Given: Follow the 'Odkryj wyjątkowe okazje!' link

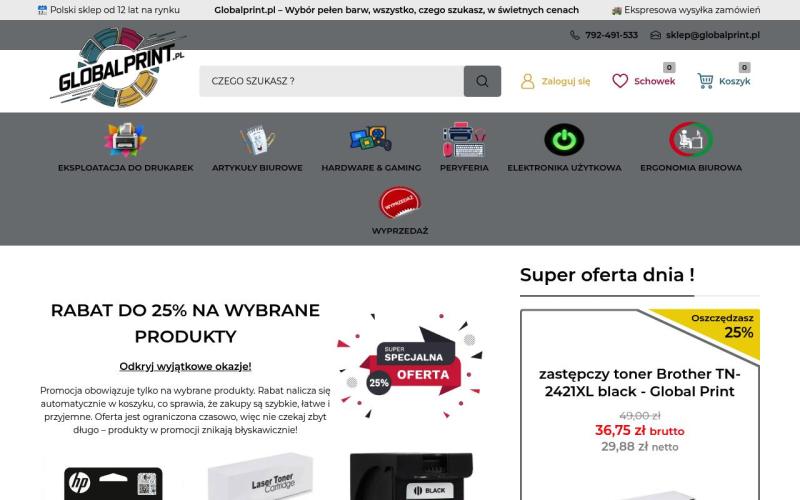Looking at the screenshot, I should pyautogui.click(x=185, y=366).
